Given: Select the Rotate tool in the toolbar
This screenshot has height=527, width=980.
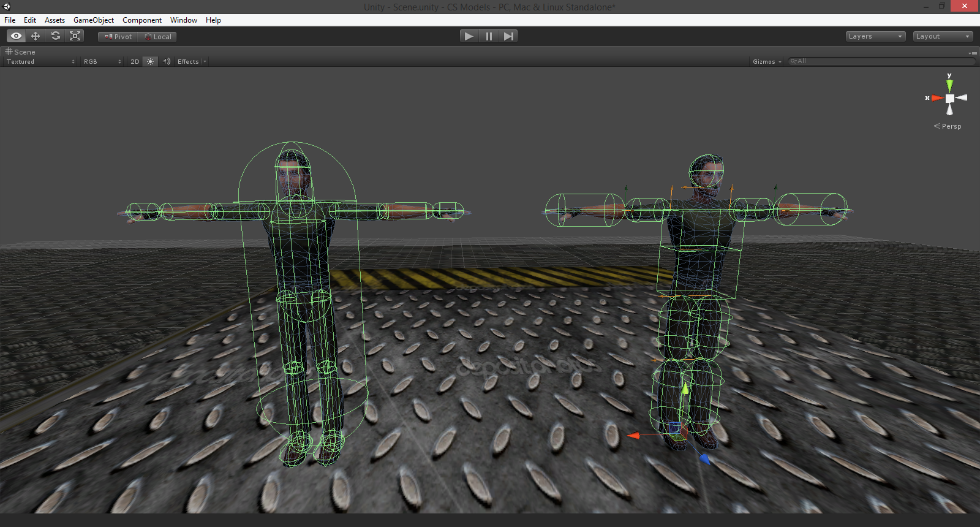Looking at the screenshot, I should [56, 36].
